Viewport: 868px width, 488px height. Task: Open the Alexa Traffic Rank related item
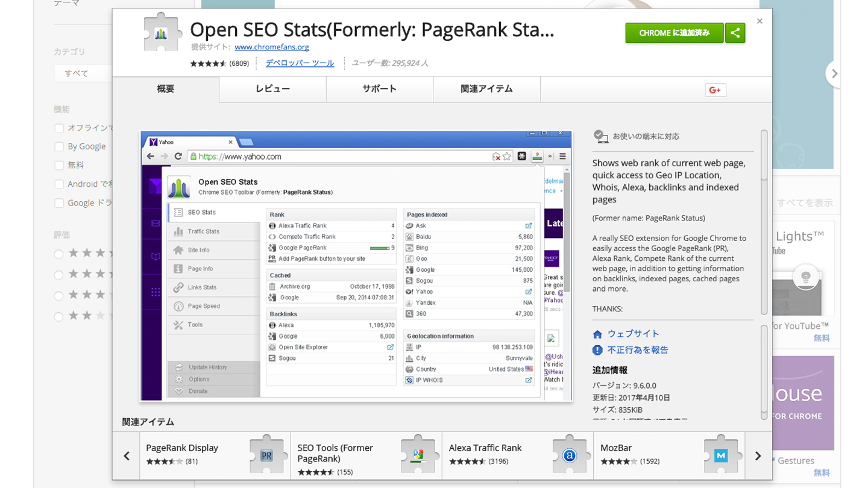point(518,456)
